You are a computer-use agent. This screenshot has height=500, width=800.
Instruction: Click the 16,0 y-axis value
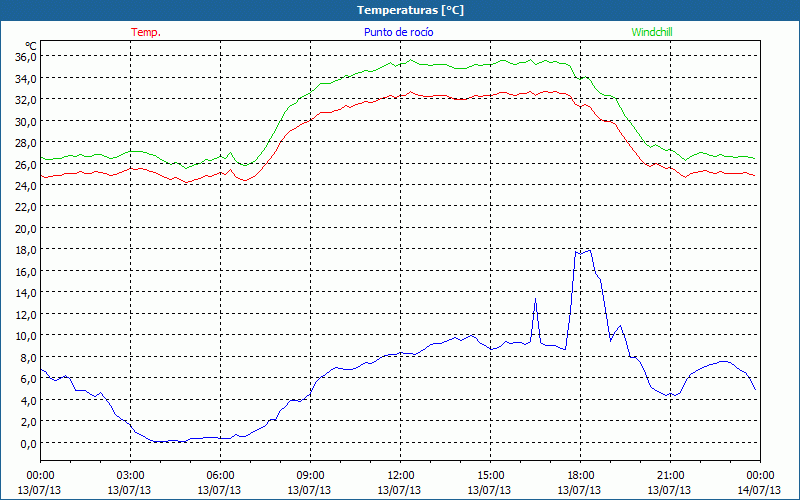[x=26, y=271]
